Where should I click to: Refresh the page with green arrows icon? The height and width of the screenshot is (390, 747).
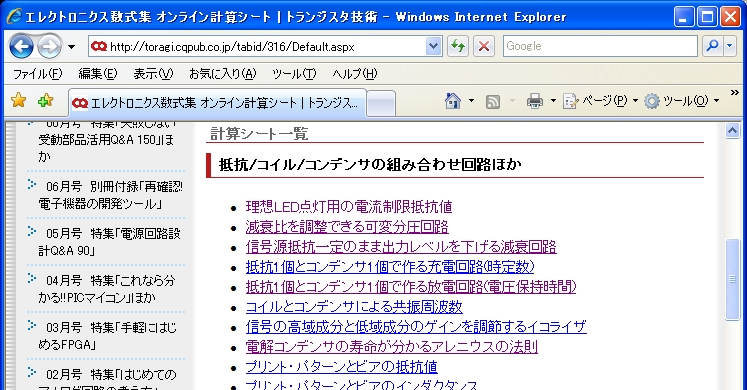coord(458,47)
